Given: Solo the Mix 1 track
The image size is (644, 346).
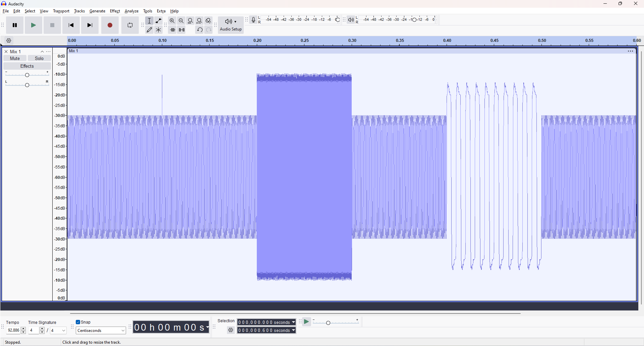Looking at the screenshot, I should 39,58.
